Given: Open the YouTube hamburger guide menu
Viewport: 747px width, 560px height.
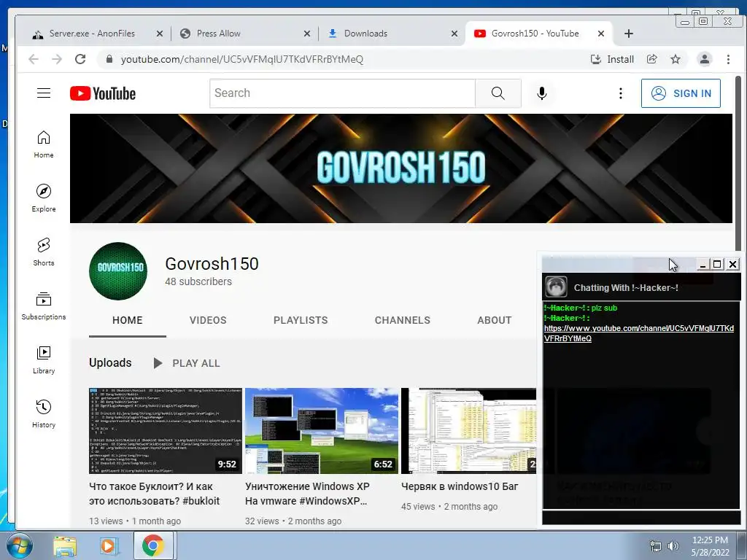Looking at the screenshot, I should coord(44,93).
